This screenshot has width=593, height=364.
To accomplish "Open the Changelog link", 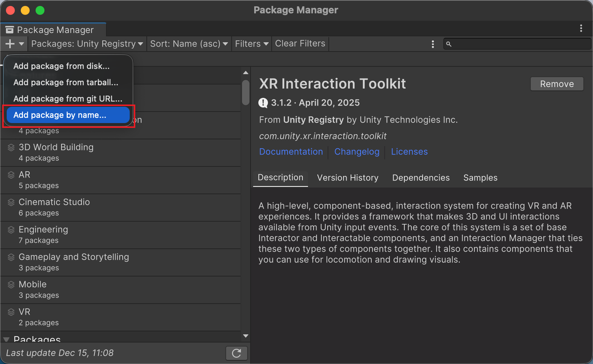I will [357, 152].
